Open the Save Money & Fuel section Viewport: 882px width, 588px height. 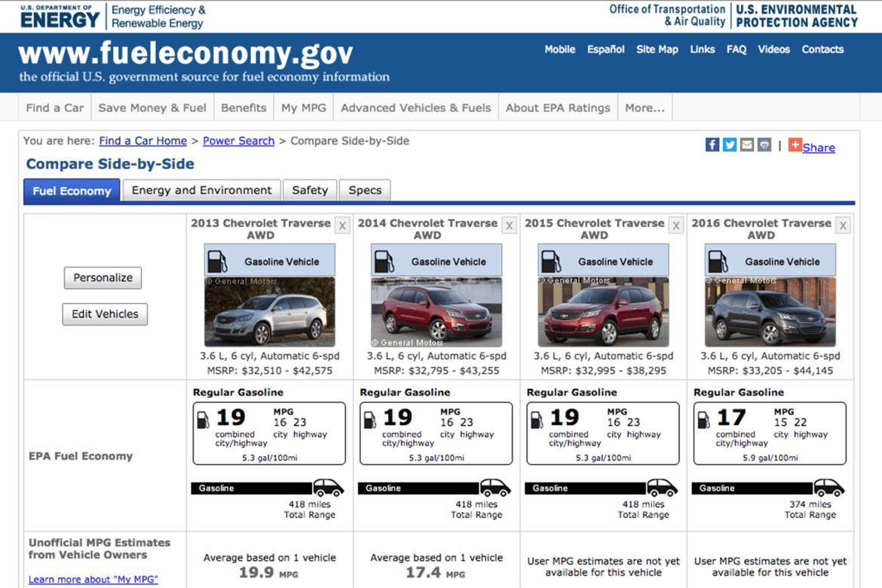(x=152, y=107)
